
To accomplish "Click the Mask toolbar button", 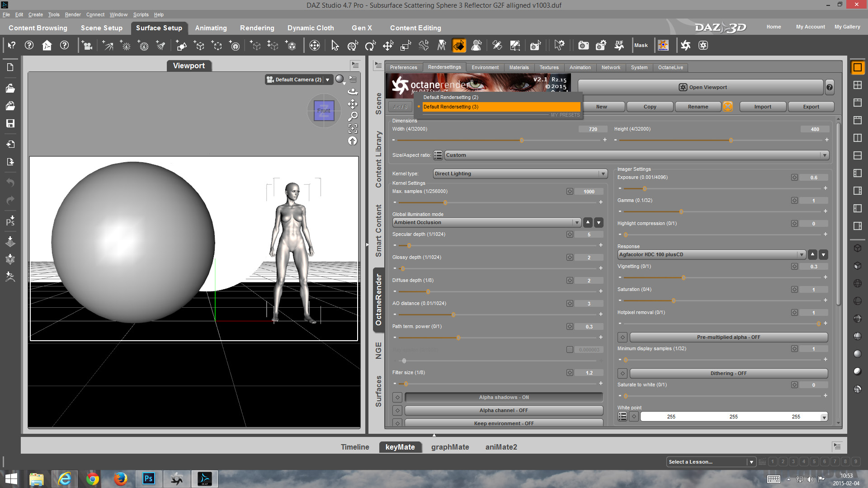I will (x=641, y=45).
